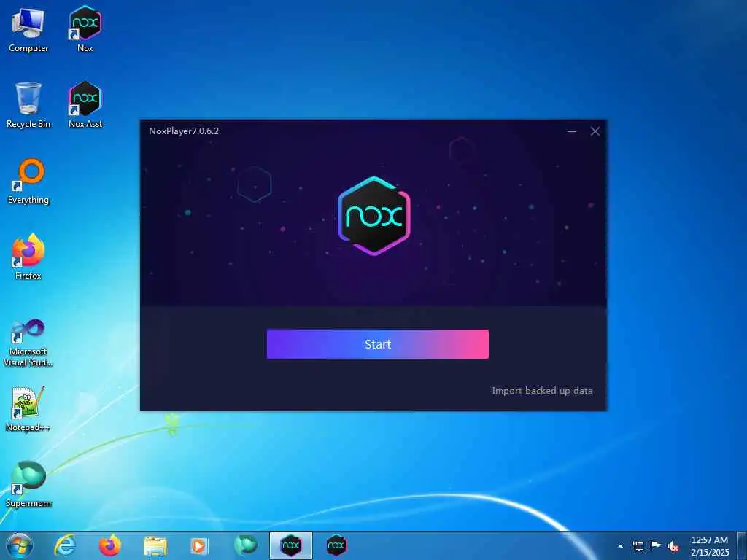Select the Microsoft Visual Studio shortcut
The height and width of the screenshot is (560, 747).
coord(28,343)
